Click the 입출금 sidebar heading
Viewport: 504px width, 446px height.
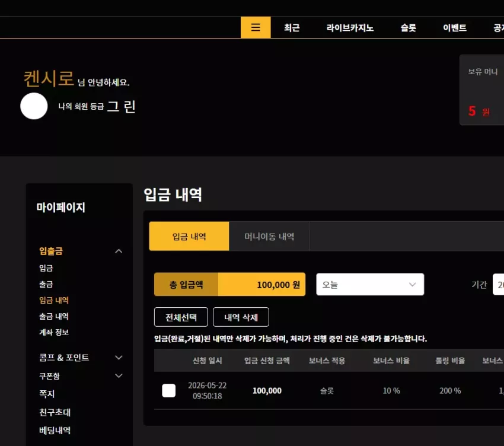(x=51, y=251)
